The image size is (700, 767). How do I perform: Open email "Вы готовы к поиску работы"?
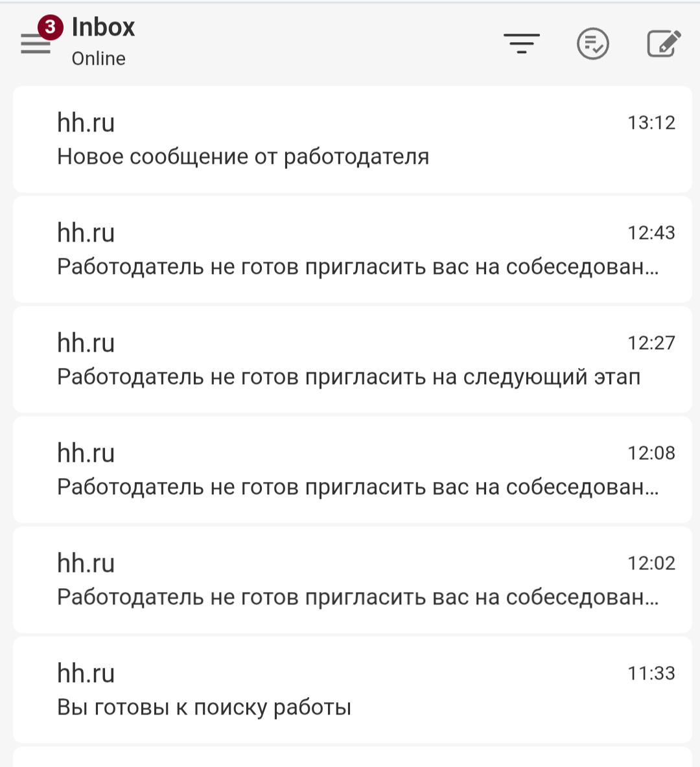point(204,707)
